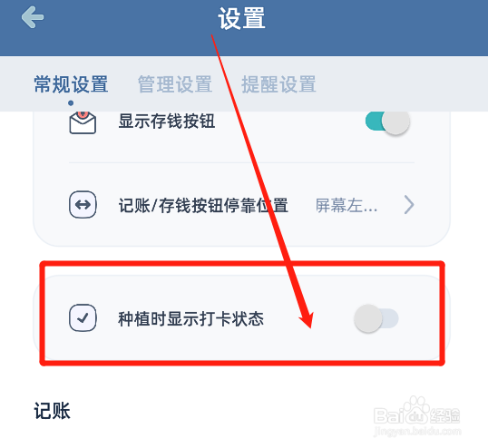This screenshot has width=488, height=448.
Task: Select the 显示存钱按钮 label text
Action: pos(167,121)
